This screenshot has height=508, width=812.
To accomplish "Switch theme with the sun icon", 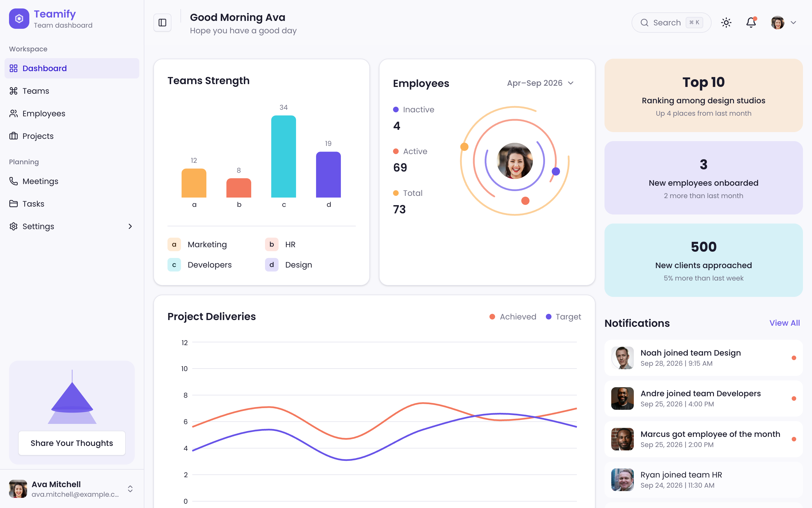I will click(726, 23).
